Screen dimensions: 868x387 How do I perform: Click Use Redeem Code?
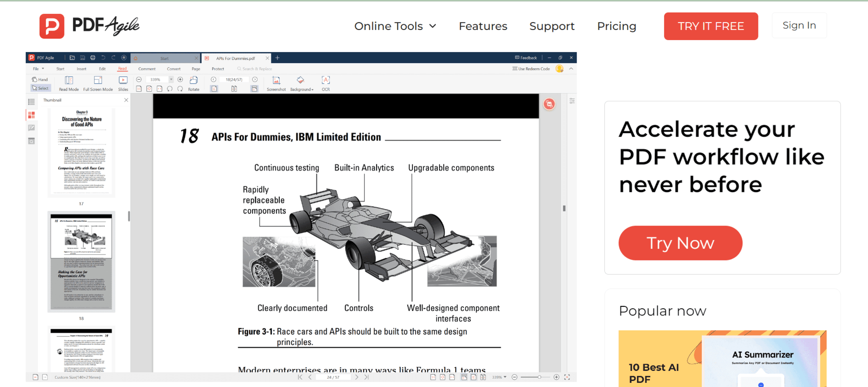pos(531,69)
